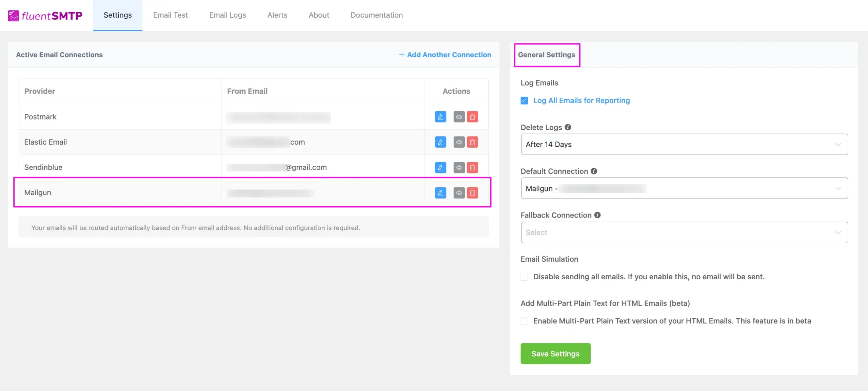Click the Provider column header
Screen dimensions: 868x391
pyautogui.click(x=40, y=91)
